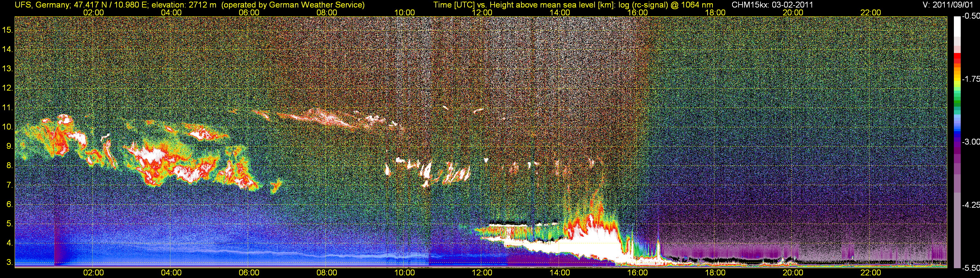The width and height of the screenshot is (980, 278).
Task: Click the 7 km height axis label
Action: pos(9,185)
